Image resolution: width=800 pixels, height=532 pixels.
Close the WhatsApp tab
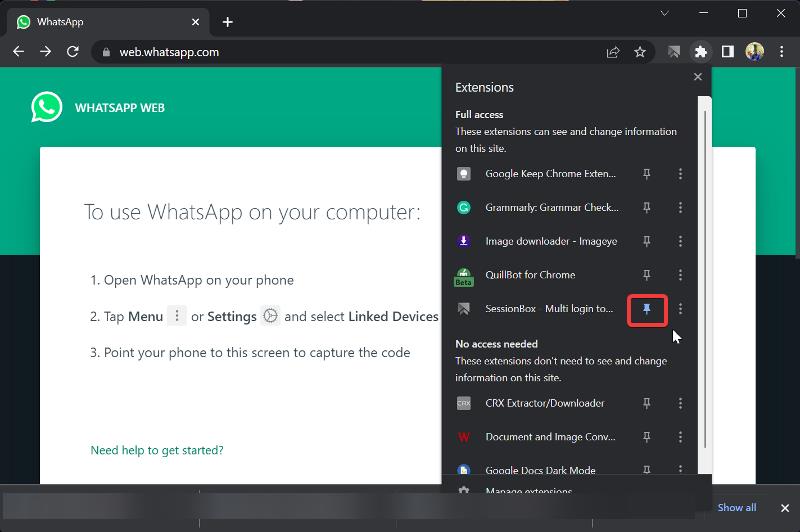tap(195, 22)
